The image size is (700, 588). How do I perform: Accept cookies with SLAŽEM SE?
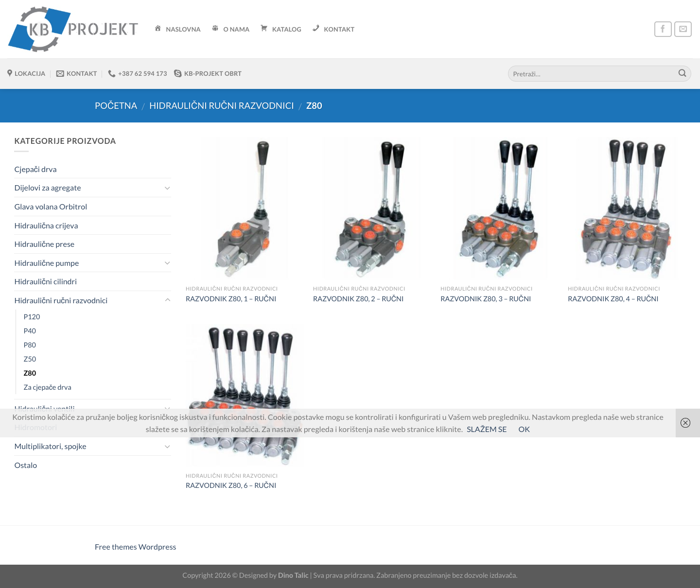tap(487, 429)
